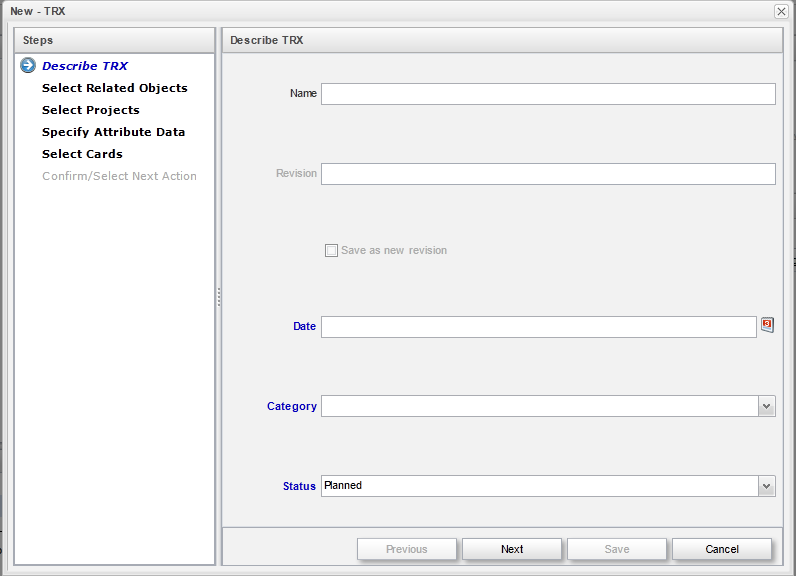The image size is (796, 576).
Task: Click the Revision text field
Action: pyautogui.click(x=548, y=174)
